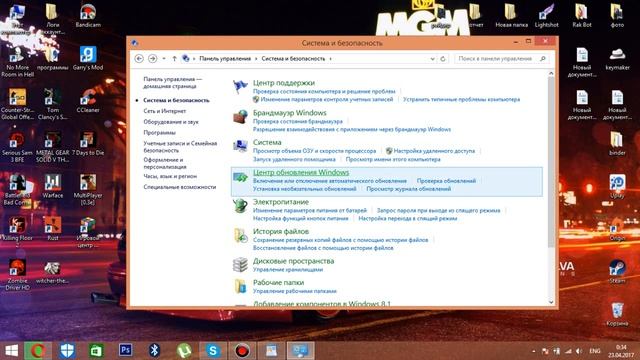Click in the Control Panel search field
640x360 pixels.
pyautogui.click(x=497, y=59)
